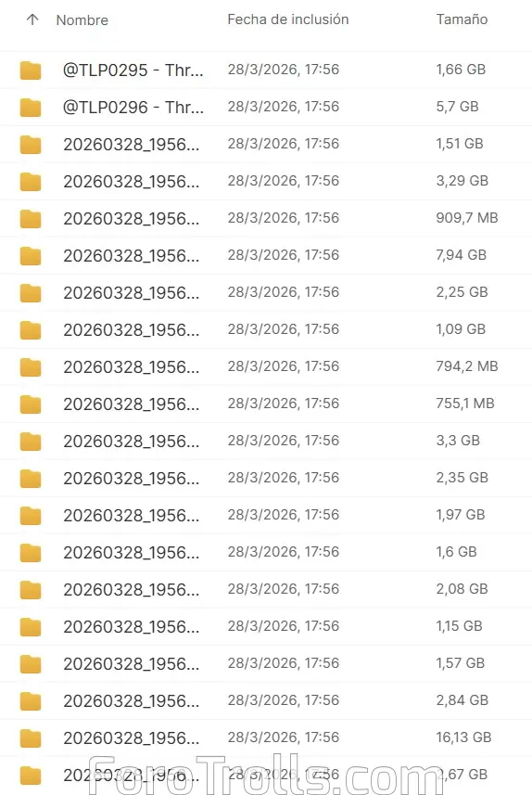
Task: Select the folder row sized 1,15 GB
Action: click(266, 627)
